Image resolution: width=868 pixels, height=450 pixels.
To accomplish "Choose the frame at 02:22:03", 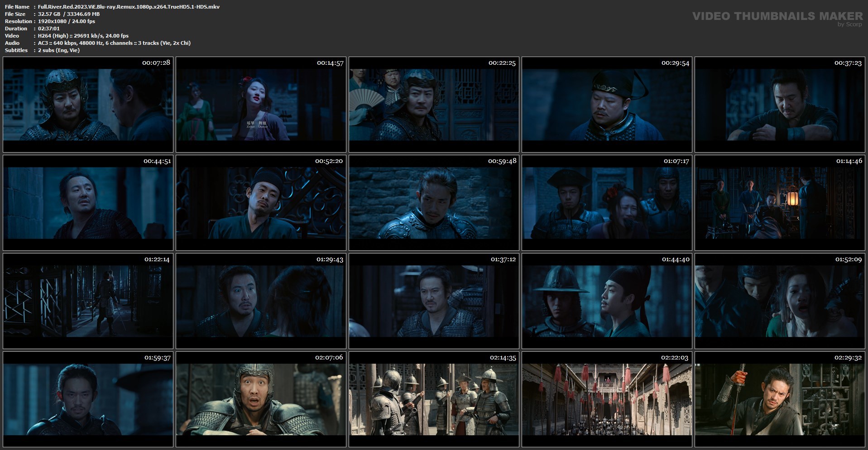I will (607, 399).
